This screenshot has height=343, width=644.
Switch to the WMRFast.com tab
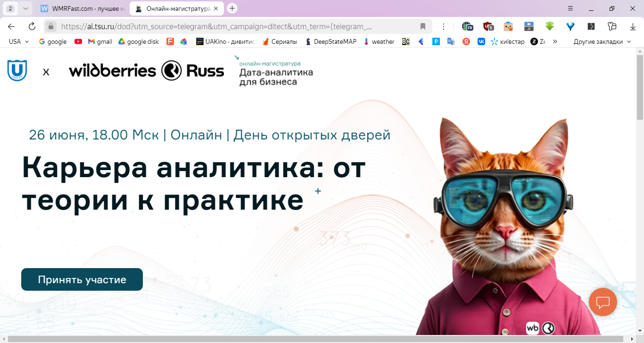pos(83,8)
